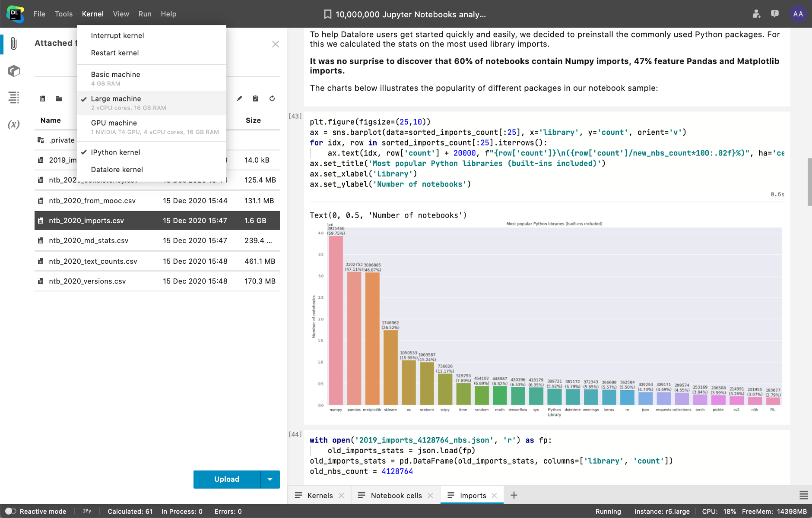Switch to the Imports sheet tab
This screenshot has height=518, width=812.
point(473,496)
